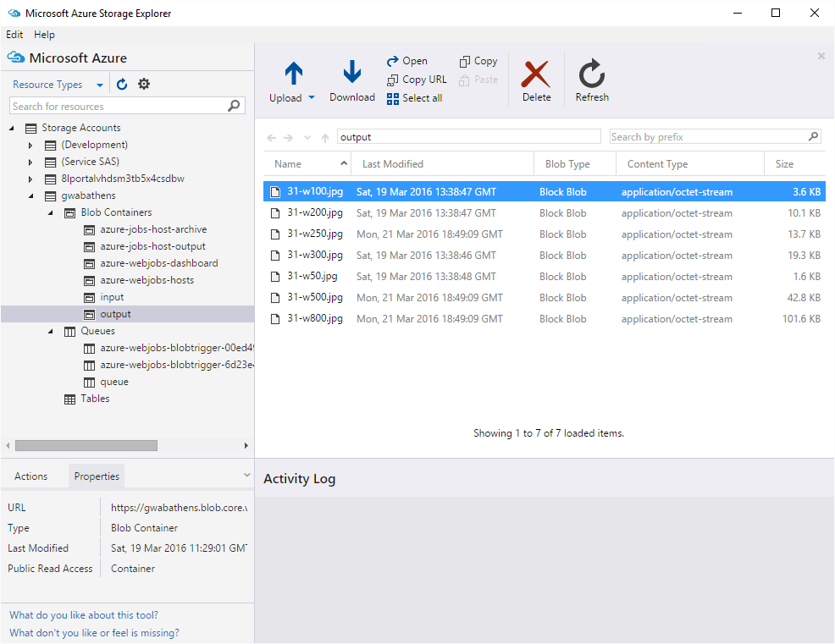This screenshot has width=835, height=644.
Task: Click Copy URL in toolbar
Action: (417, 80)
